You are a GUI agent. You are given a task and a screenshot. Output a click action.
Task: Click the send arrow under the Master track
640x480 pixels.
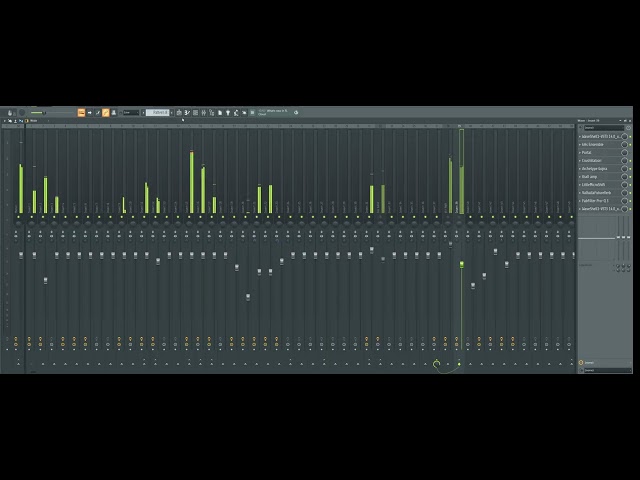[x=18, y=364]
